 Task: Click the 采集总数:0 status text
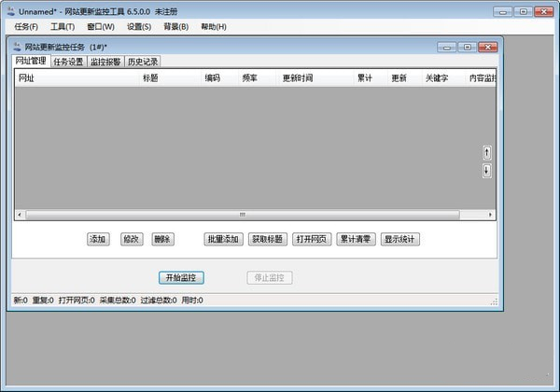click(x=118, y=301)
